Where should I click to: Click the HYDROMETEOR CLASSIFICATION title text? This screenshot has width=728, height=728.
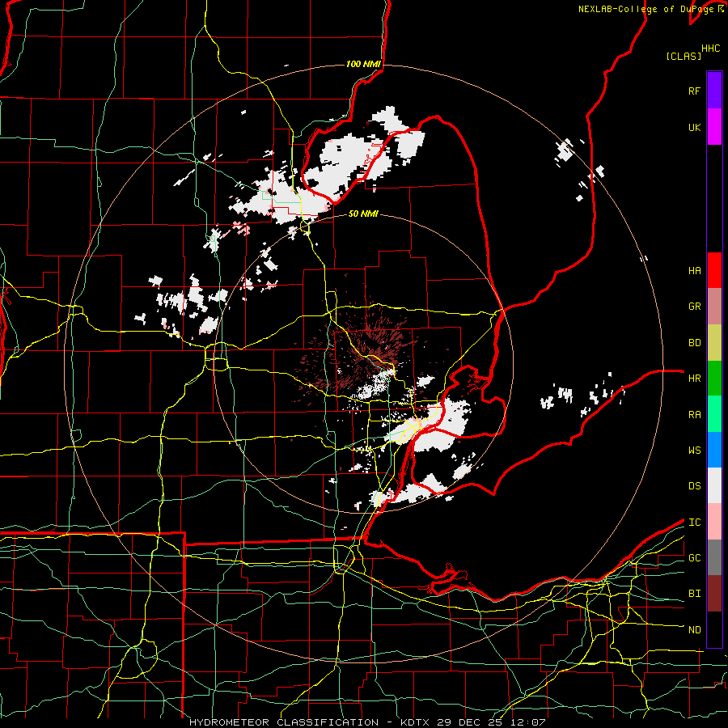pyautogui.click(x=284, y=722)
